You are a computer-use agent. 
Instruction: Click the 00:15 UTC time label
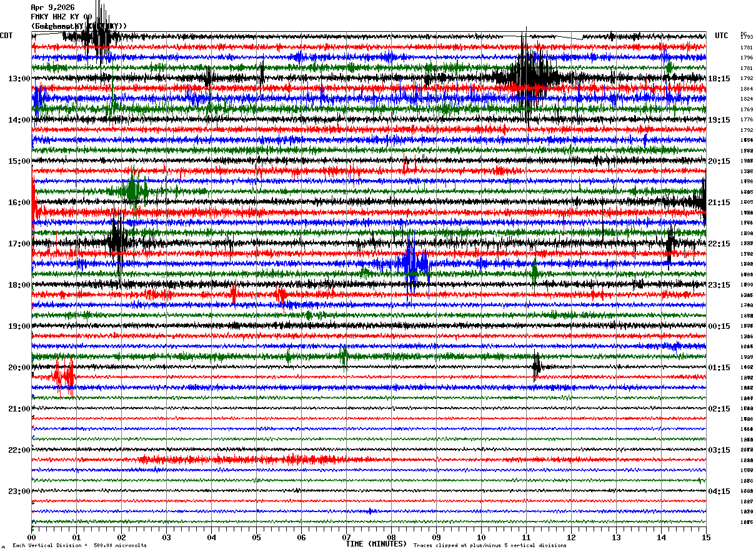coord(719,326)
